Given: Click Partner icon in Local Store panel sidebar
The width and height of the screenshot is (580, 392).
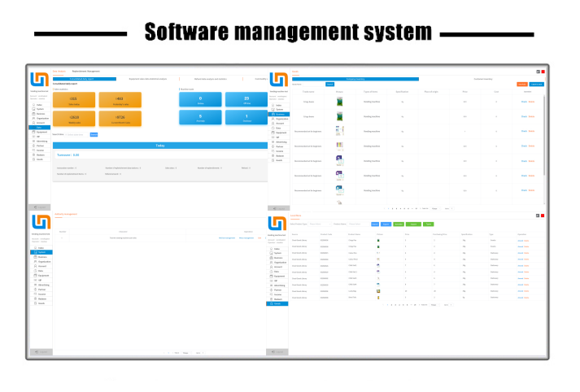Looking at the screenshot, I should [x=272, y=288].
